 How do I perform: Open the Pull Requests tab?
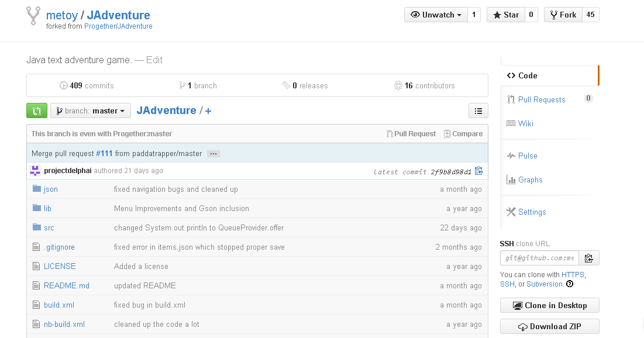click(x=541, y=99)
